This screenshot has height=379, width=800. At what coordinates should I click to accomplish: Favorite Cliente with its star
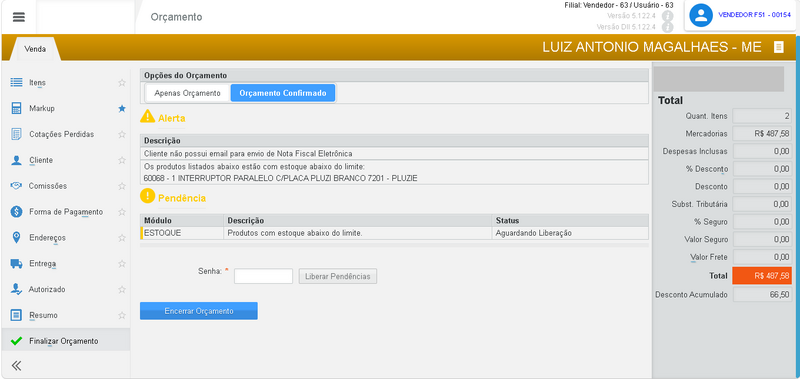coord(122,160)
